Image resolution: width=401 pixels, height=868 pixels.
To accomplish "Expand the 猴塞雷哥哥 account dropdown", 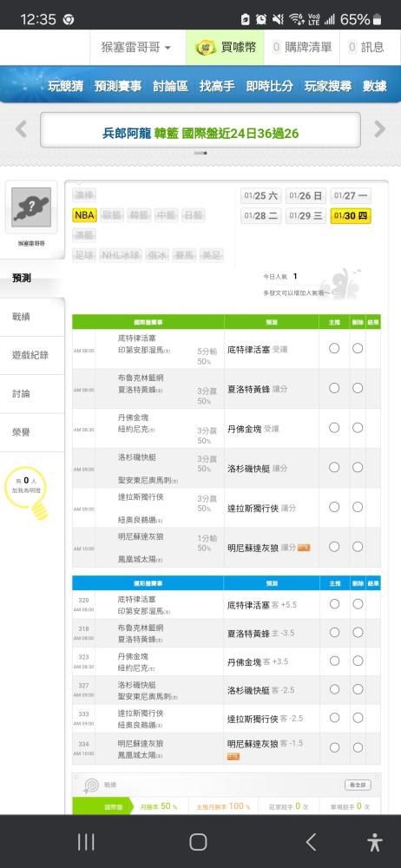I will pyautogui.click(x=136, y=48).
